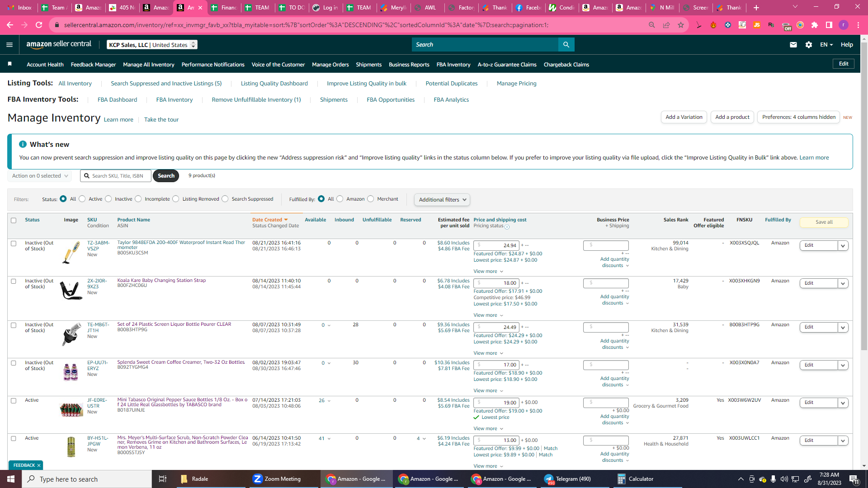Tick the select-all checkbox in table header

coord(14,221)
